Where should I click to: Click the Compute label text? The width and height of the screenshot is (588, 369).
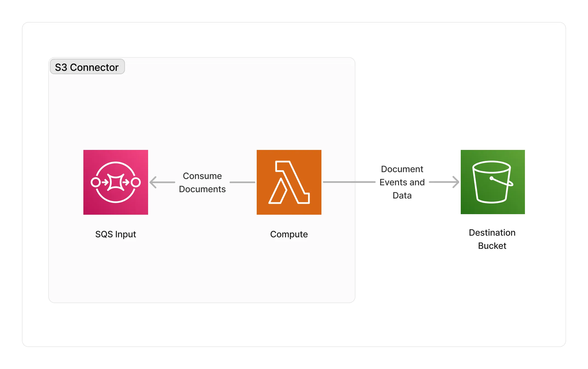(289, 234)
